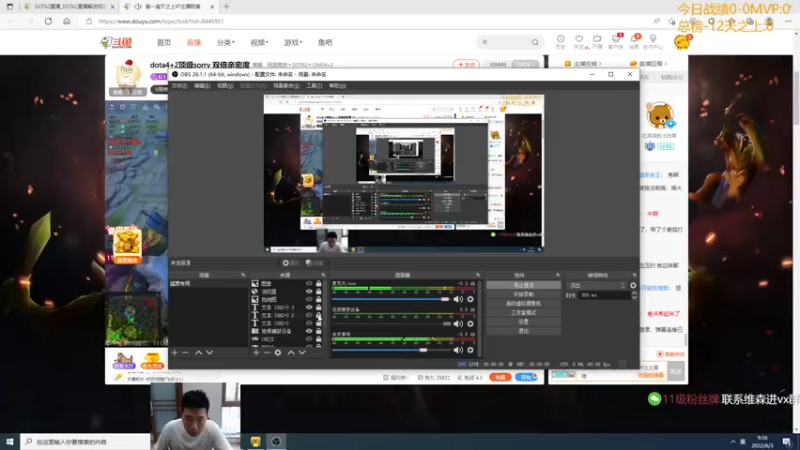Expand 主播投稿 section arrow
The image size is (800, 450).
pyautogui.click(x=601, y=64)
